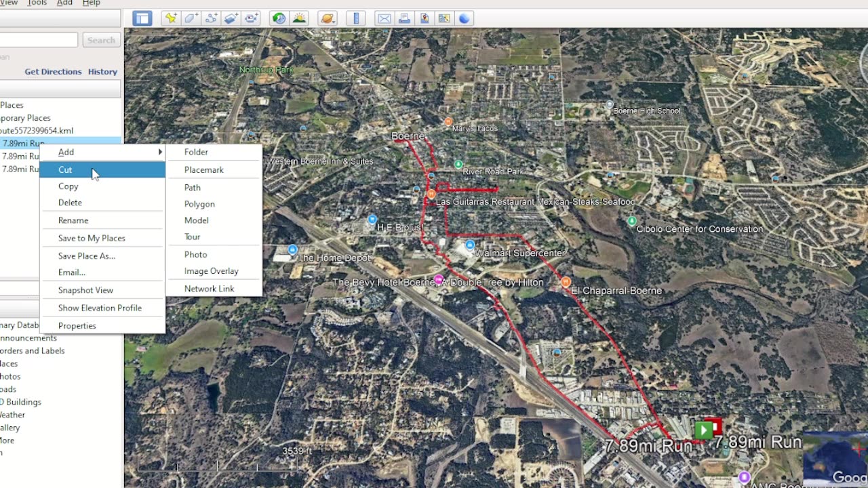
Task: Expand the Add submenu arrow
Action: tap(160, 152)
